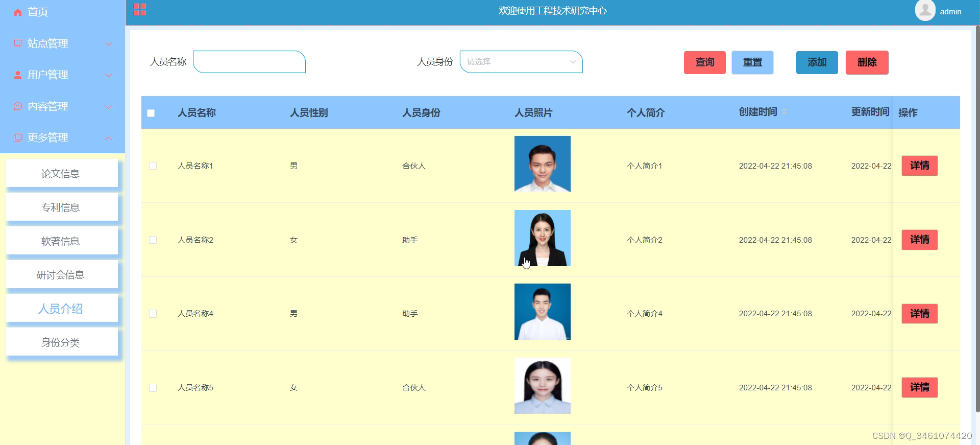Click the 个人简介1 cell
This screenshot has width=980, height=445.
tap(645, 166)
